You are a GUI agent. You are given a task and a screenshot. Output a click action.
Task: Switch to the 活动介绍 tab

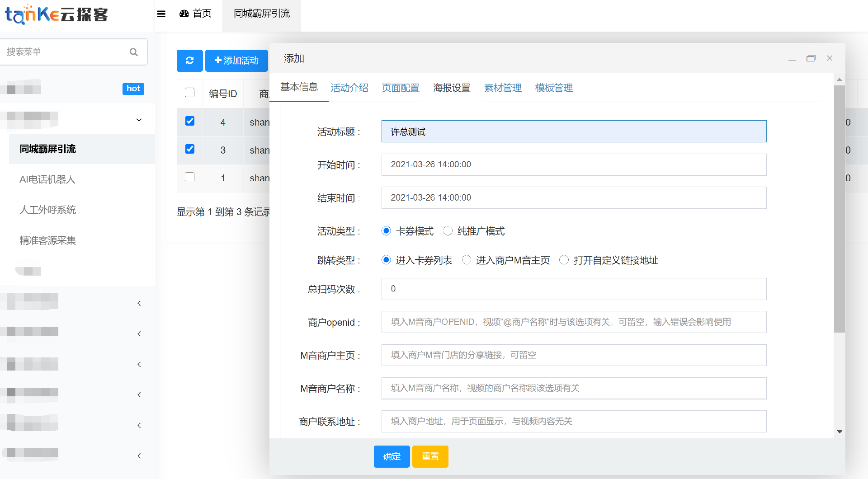(349, 88)
